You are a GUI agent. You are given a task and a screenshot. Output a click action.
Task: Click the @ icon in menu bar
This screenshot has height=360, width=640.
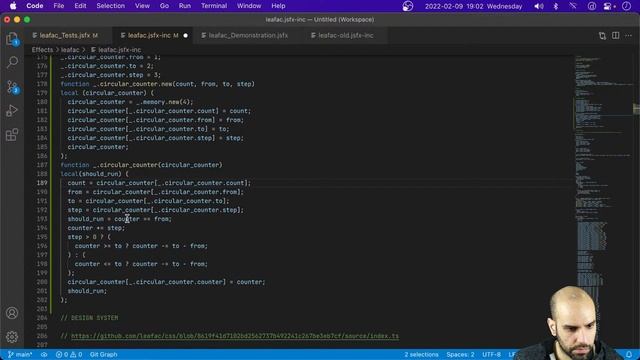pyautogui.click(x=591, y=6)
